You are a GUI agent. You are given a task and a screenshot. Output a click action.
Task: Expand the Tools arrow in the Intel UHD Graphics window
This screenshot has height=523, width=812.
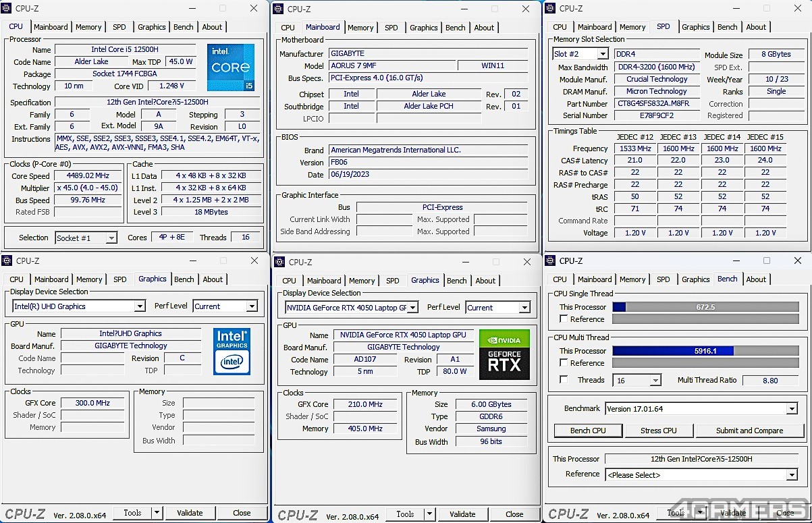point(157,513)
